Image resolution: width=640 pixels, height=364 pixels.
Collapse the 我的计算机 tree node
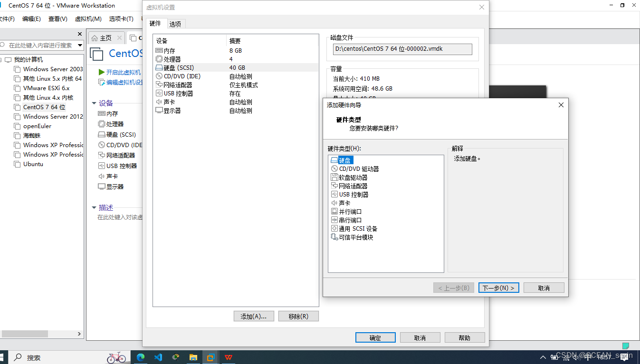click(x=1, y=60)
